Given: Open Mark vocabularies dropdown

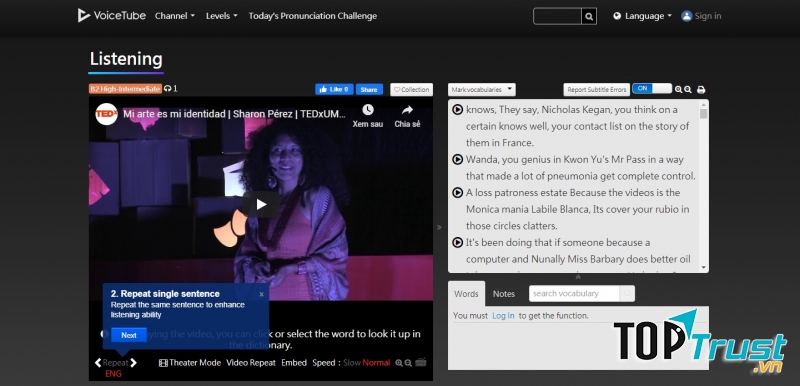Looking at the screenshot, I should pyautogui.click(x=482, y=90).
